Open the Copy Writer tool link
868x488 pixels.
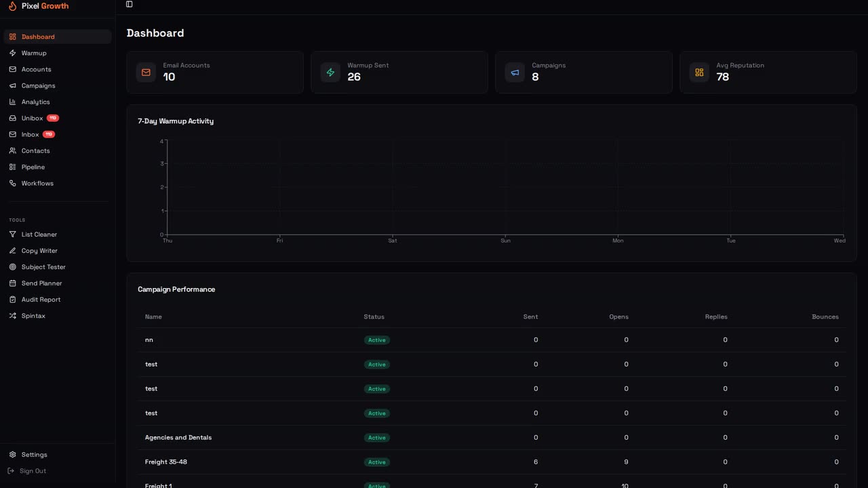tap(58, 251)
